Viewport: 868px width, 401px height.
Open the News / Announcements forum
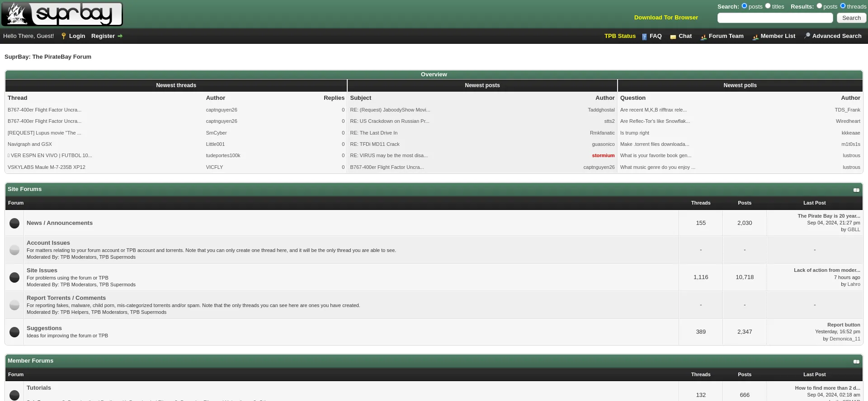click(60, 223)
